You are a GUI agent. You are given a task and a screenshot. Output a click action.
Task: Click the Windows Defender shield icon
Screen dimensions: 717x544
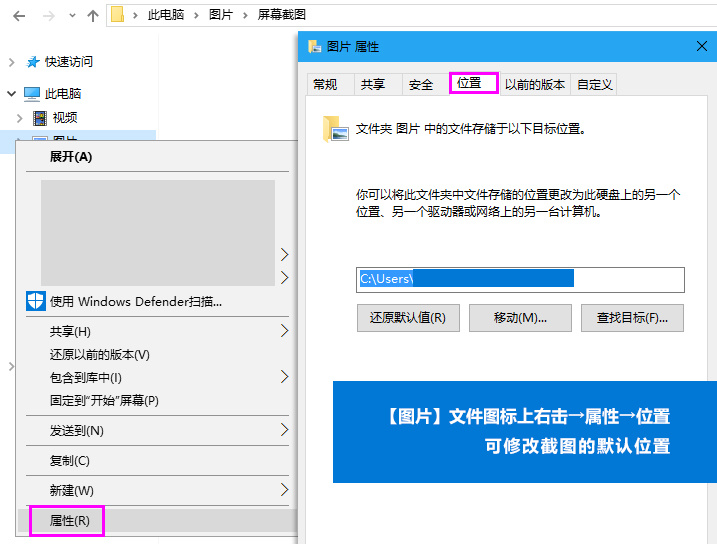click(x=36, y=301)
